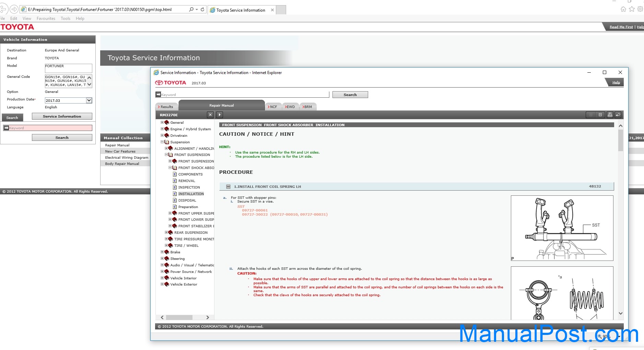Collapse the Suspension tree node
Image resolution: width=644 pixels, height=350 pixels.
162,142
